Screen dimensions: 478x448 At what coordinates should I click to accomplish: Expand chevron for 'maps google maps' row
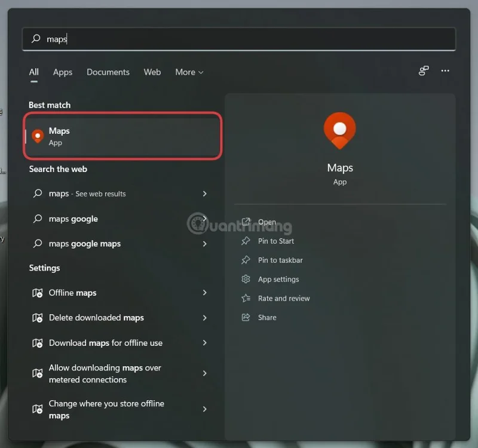pos(204,244)
